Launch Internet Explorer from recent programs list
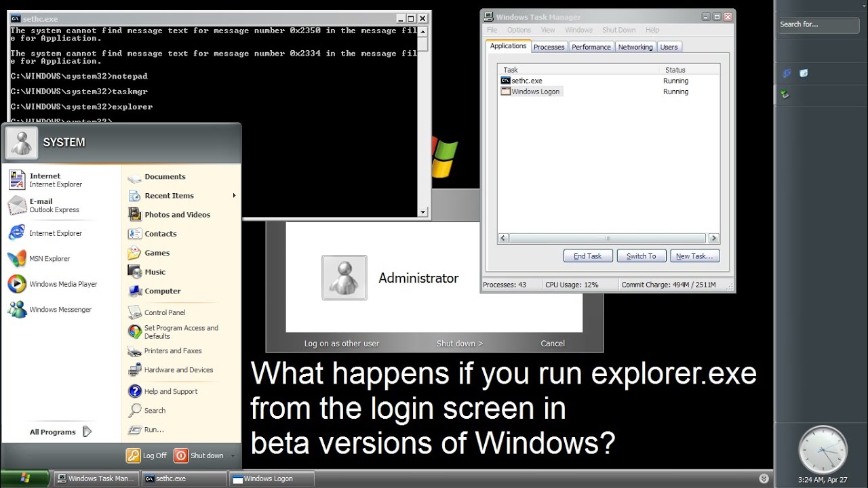The width and height of the screenshot is (868, 488). coord(45,233)
